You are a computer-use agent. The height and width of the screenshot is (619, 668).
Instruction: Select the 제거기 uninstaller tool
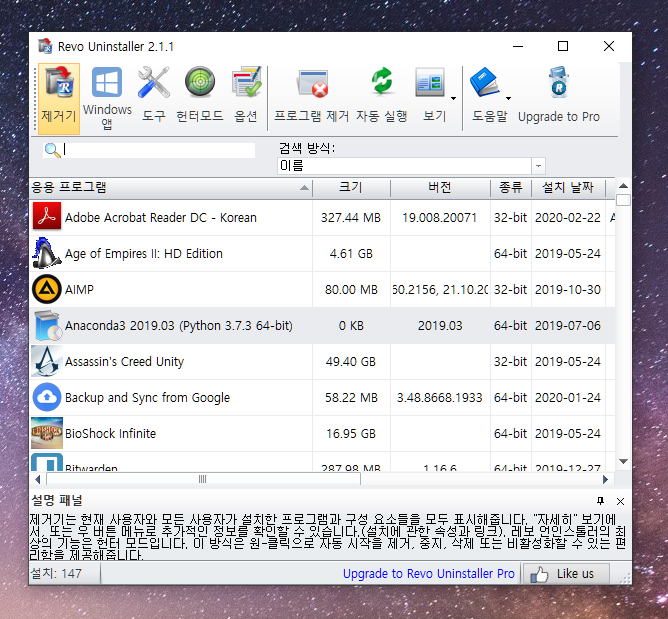point(59,99)
